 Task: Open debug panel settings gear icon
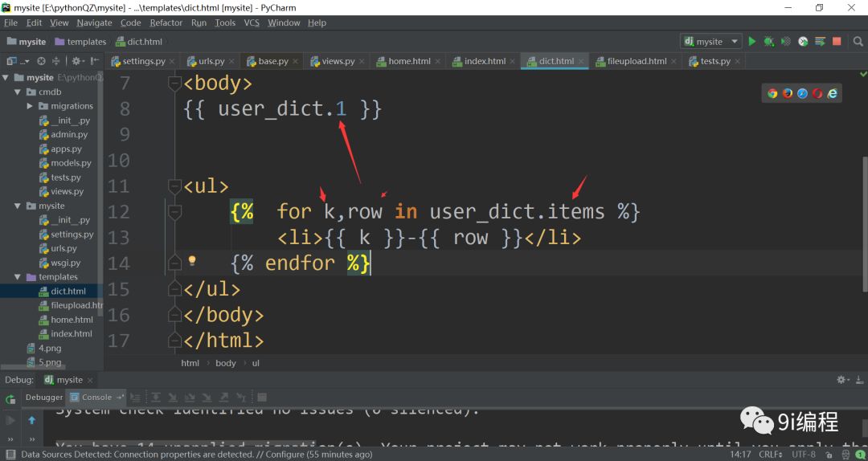pyautogui.click(x=842, y=380)
